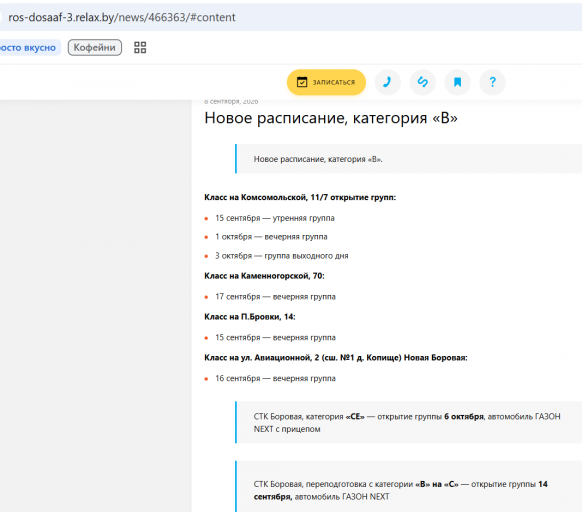Click the yellow Записаться button

tap(326, 82)
